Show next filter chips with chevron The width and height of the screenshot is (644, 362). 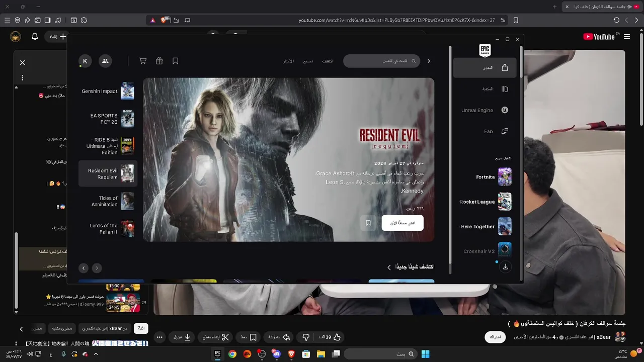21,329
